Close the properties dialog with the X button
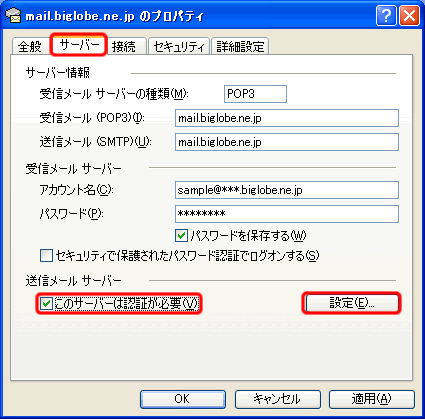This screenshot has width=425, height=419. click(409, 15)
